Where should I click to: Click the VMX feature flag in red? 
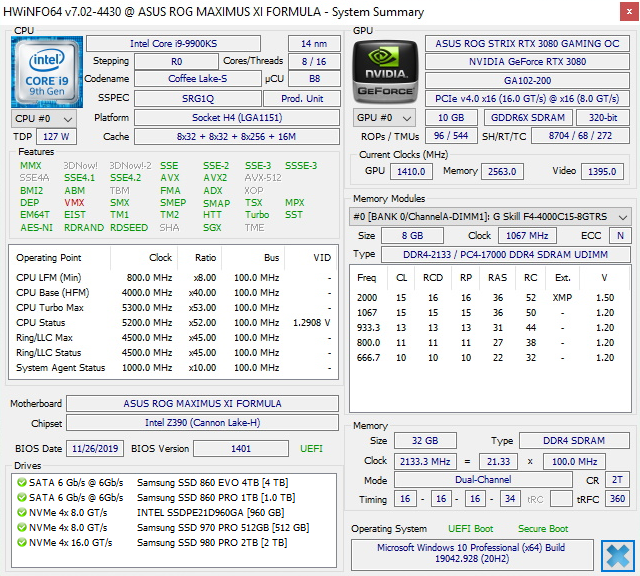click(x=74, y=203)
